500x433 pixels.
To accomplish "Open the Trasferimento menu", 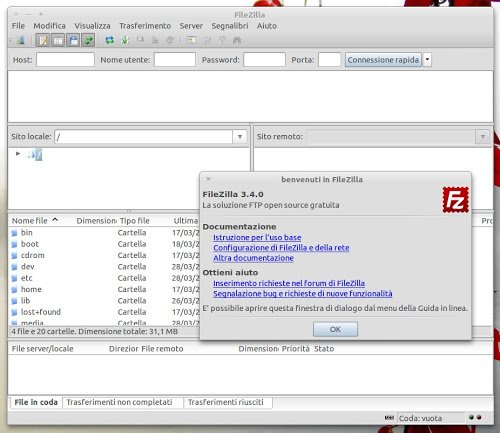I will click(145, 26).
